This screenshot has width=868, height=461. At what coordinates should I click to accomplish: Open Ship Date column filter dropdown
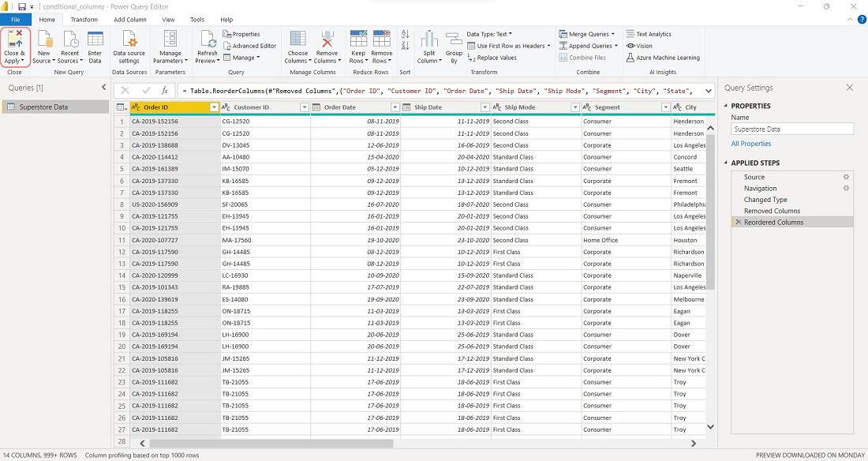(x=485, y=107)
